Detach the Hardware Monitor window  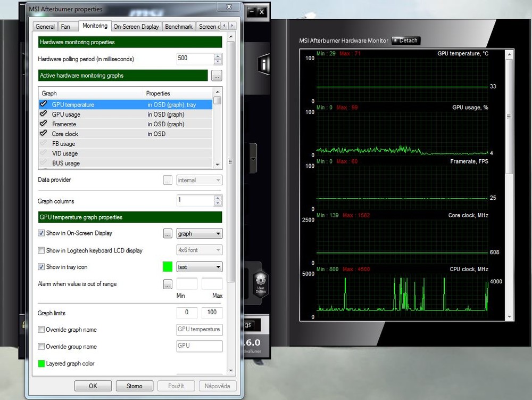(x=405, y=40)
